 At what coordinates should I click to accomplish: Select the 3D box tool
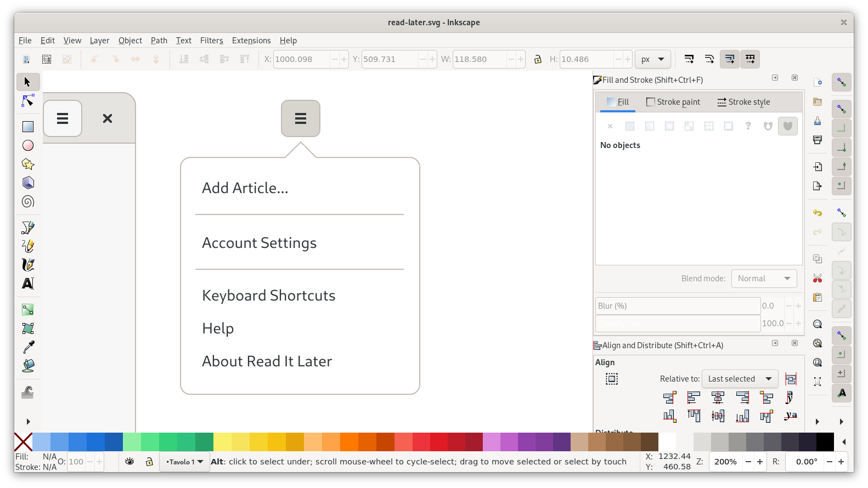pos(28,183)
